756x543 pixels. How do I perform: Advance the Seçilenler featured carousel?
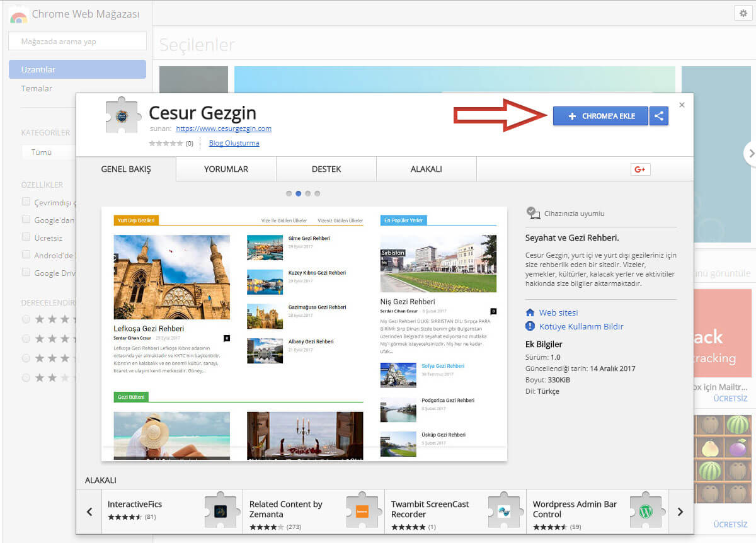click(750, 153)
